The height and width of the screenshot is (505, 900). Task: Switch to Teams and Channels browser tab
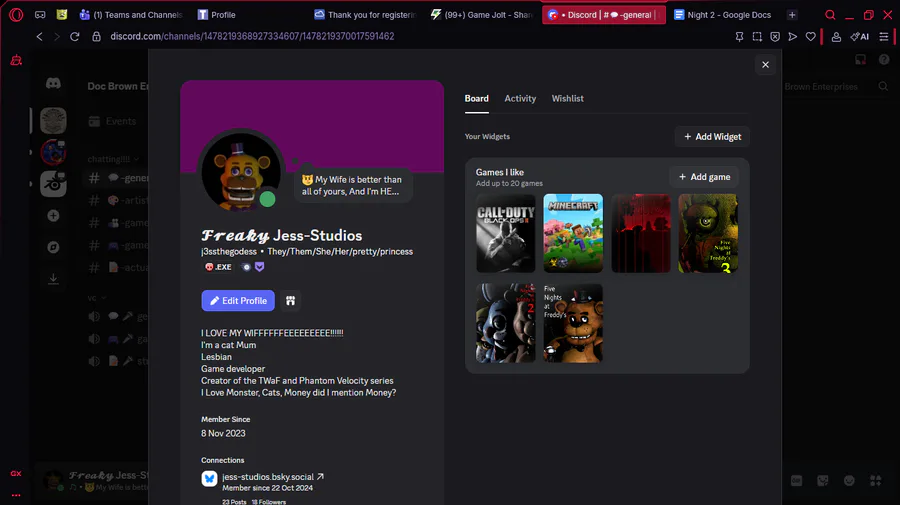131,15
